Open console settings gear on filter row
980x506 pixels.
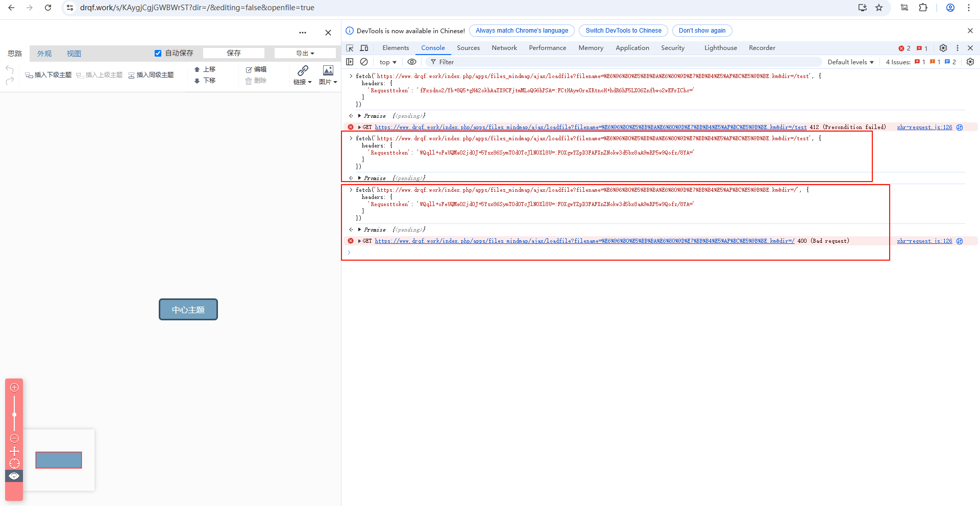(970, 62)
